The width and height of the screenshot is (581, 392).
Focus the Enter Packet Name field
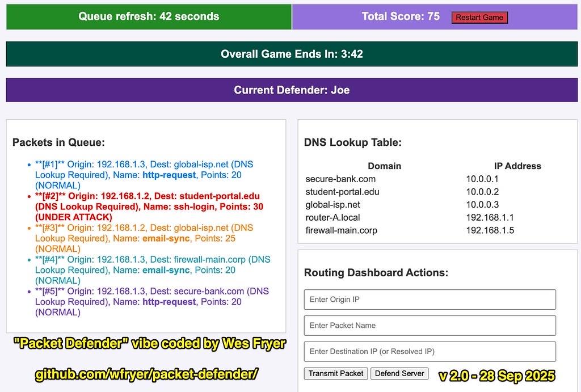(430, 325)
